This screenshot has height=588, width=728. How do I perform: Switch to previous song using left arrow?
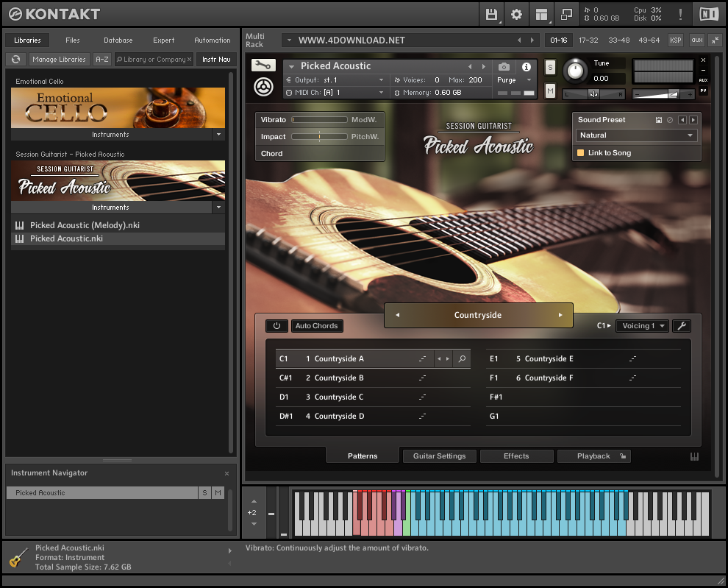[x=397, y=315]
